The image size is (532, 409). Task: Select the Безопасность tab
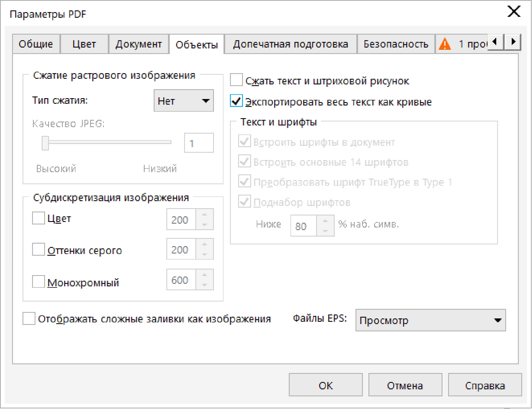pos(396,44)
